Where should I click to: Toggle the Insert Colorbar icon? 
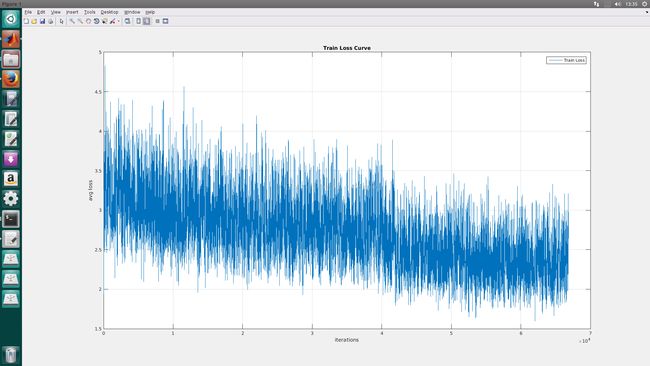(138, 21)
